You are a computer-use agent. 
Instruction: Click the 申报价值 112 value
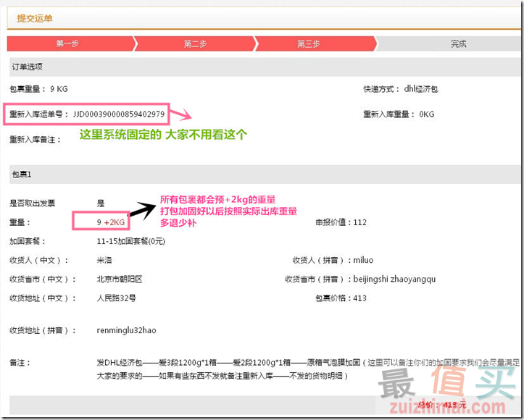[359, 222]
